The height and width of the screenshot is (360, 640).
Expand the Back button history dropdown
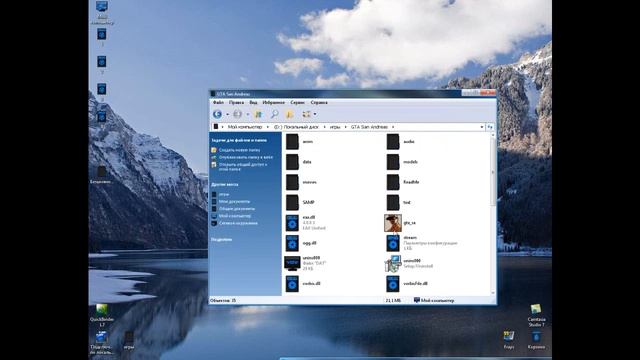(x=227, y=114)
